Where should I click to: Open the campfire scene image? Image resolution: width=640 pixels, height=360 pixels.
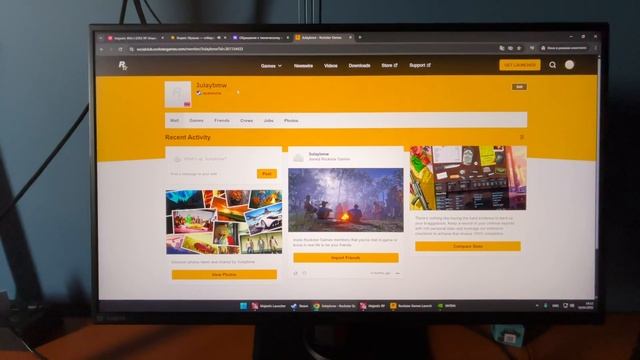(346, 200)
